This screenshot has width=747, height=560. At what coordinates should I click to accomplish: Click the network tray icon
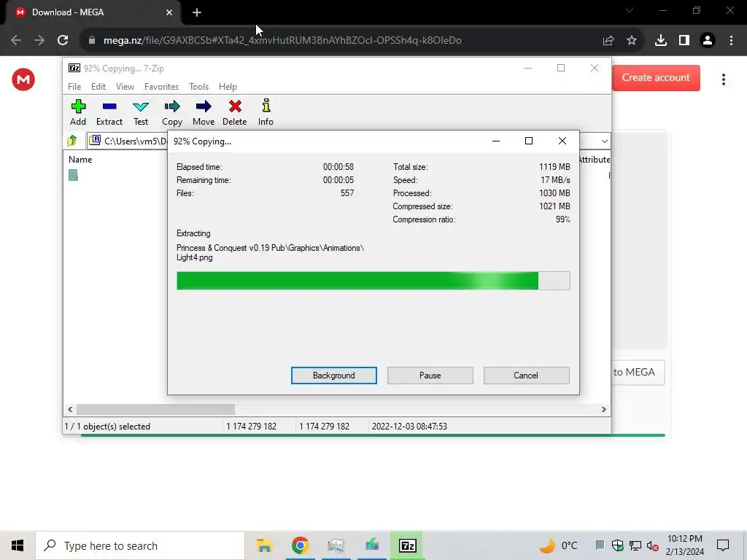pos(635,545)
